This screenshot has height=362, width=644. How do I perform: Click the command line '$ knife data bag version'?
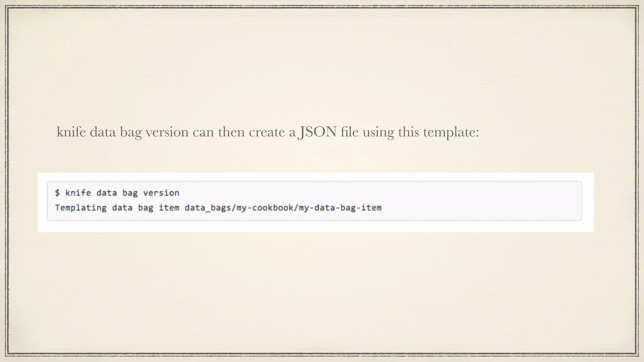pyautogui.click(x=117, y=193)
